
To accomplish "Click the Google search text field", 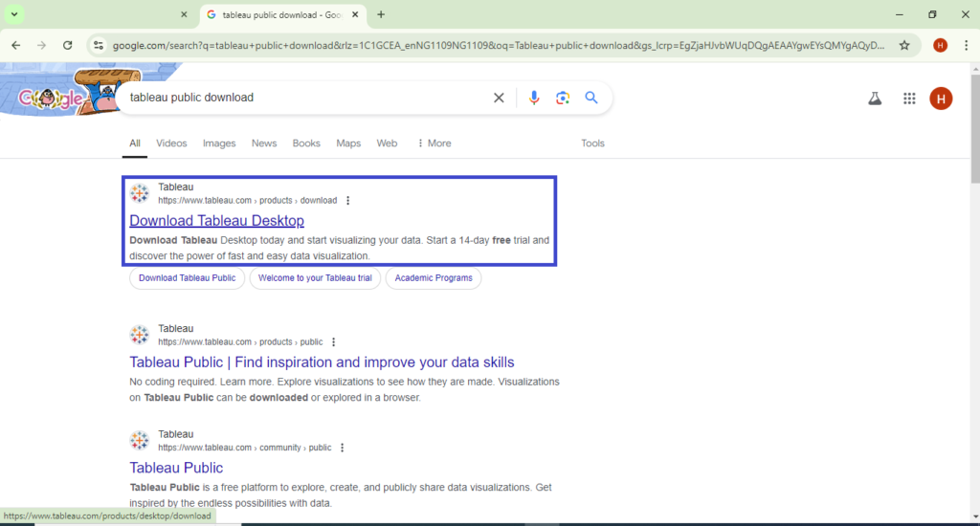I will coord(306,98).
